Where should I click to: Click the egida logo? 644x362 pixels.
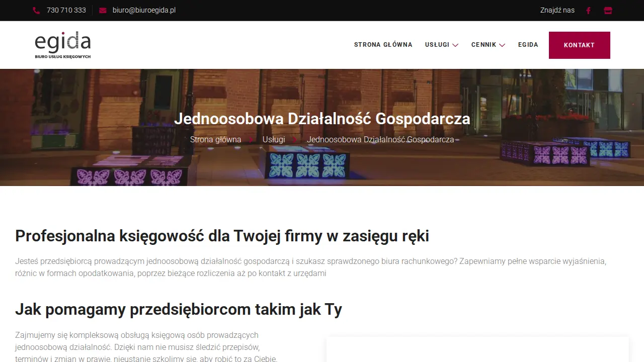(x=63, y=45)
